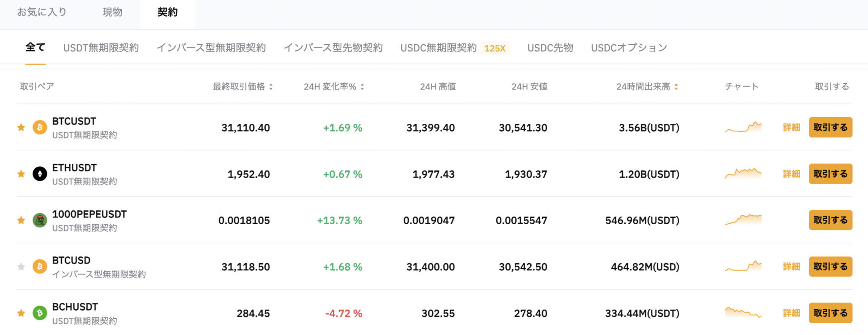868x335 pixels.
Task: Click the BCHUSDT pair name
Action: point(75,307)
